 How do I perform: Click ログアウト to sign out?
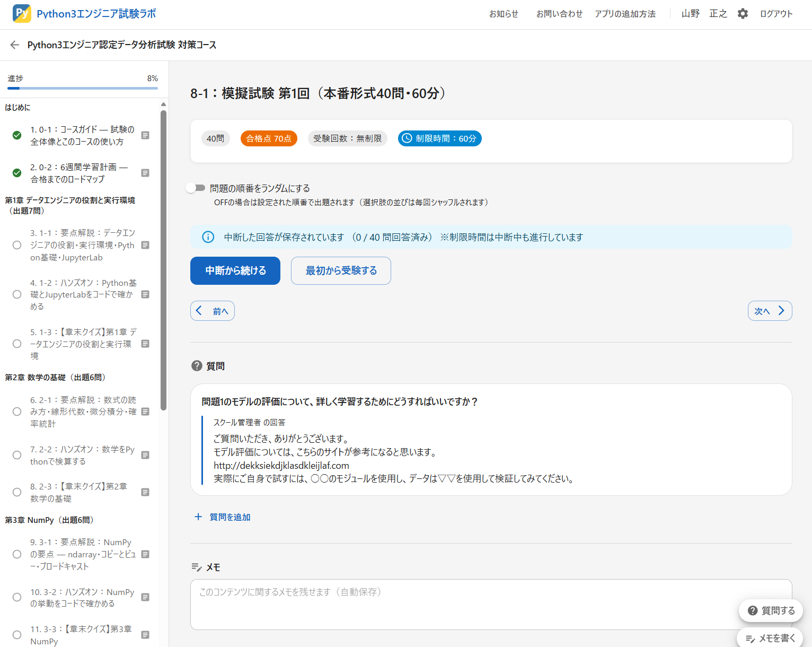776,14
